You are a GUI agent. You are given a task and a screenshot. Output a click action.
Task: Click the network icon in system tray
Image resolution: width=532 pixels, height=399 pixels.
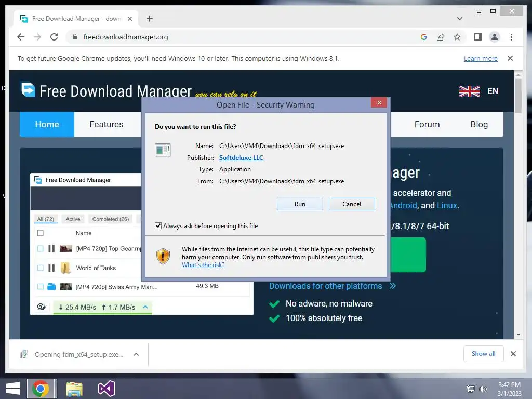click(x=471, y=389)
